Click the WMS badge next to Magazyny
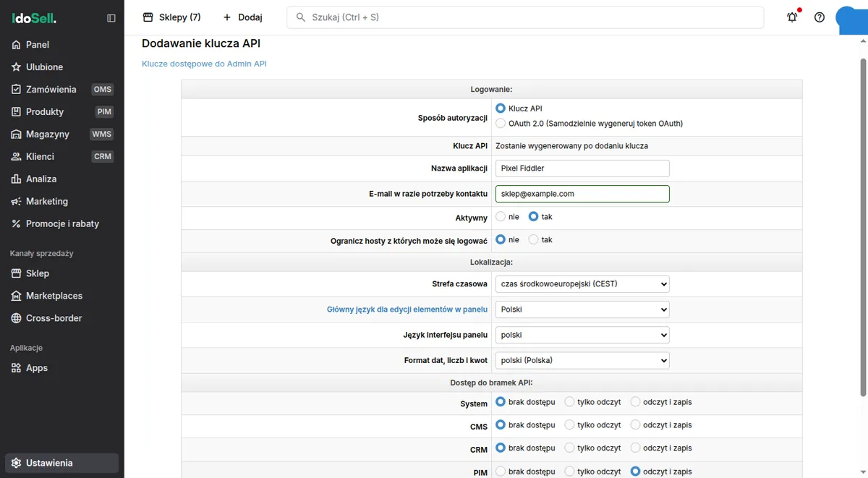 (102, 135)
